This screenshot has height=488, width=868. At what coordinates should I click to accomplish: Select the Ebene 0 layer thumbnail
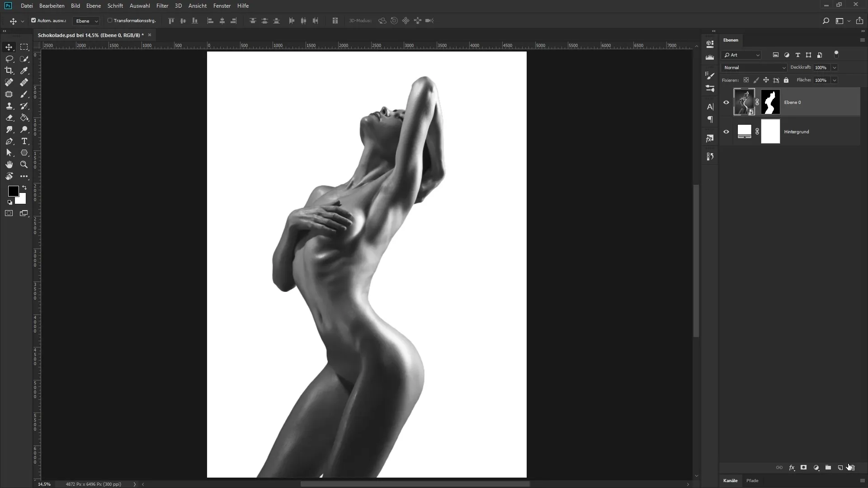click(744, 102)
